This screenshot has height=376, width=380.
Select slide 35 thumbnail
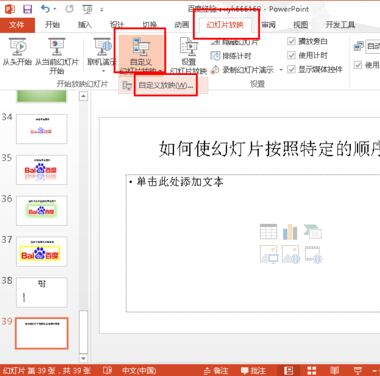click(x=42, y=170)
